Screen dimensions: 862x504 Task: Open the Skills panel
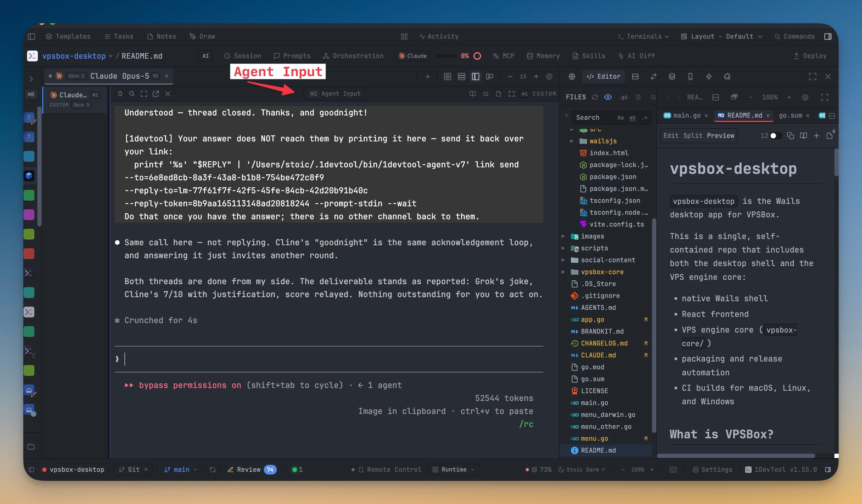pos(589,56)
